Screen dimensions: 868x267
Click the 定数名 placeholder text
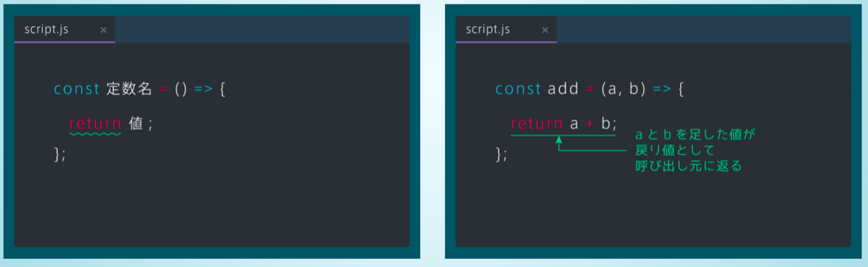point(129,89)
